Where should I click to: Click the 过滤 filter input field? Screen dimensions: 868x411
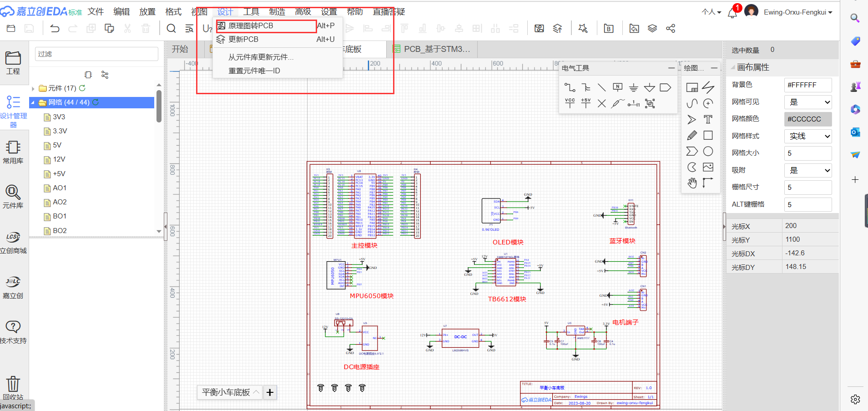[96, 54]
